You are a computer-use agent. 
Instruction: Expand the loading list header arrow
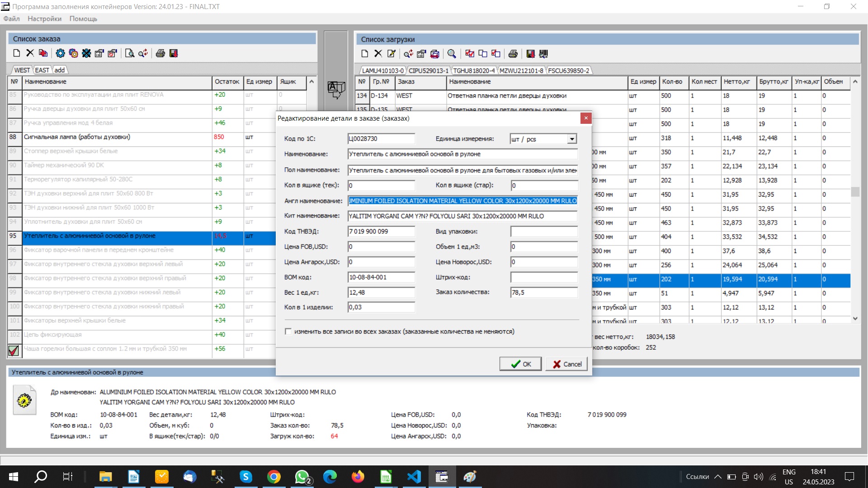click(x=855, y=82)
